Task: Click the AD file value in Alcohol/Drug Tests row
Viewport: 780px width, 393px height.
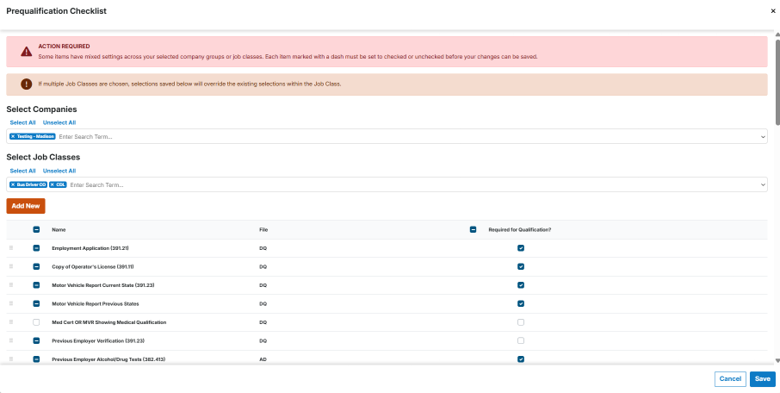Action: point(263,359)
